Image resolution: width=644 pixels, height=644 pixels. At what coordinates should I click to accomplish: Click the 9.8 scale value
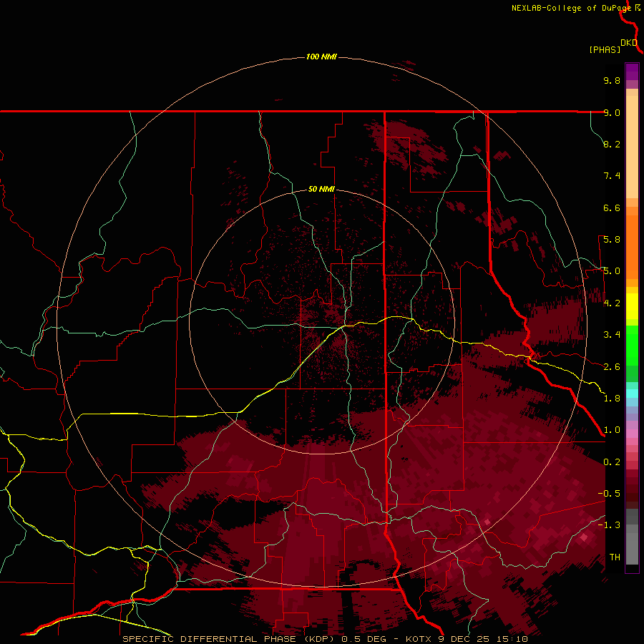click(612, 80)
